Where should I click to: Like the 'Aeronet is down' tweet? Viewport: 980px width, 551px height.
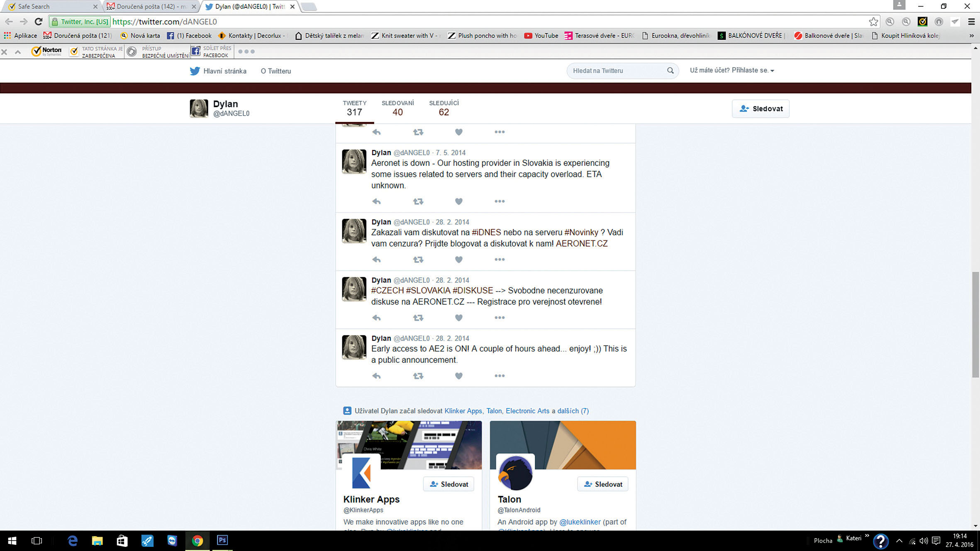tap(458, 201)
